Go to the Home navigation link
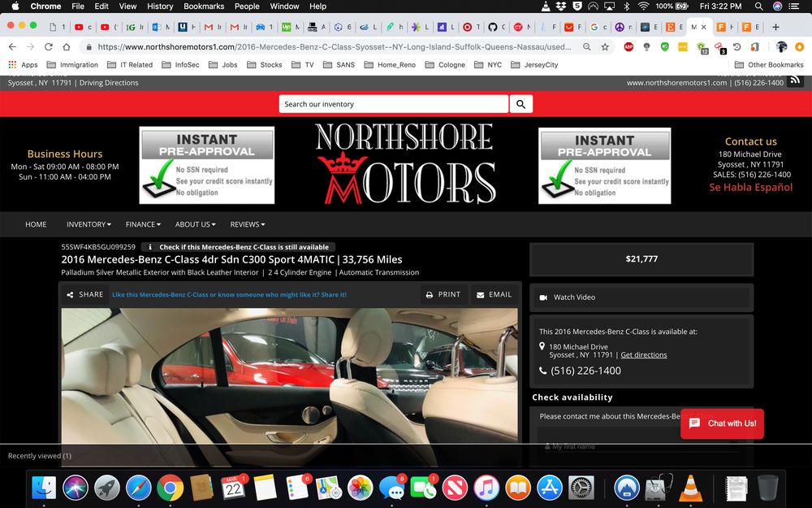The height and width of the screenshot is (508, 812). [x=36, y=224]
